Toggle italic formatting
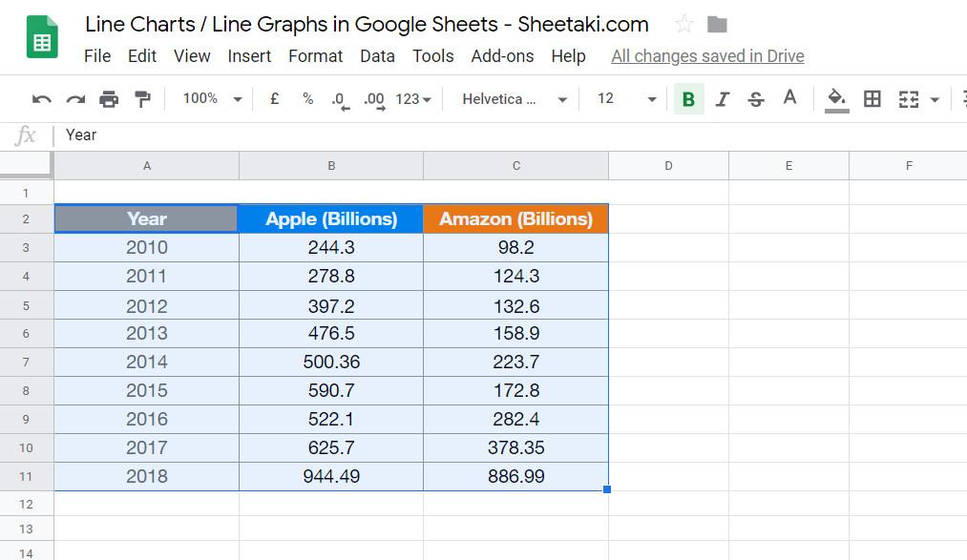Image resolution: width=967 pixels, height=560 pixels. pyautogui.click(x=723, y=98)
